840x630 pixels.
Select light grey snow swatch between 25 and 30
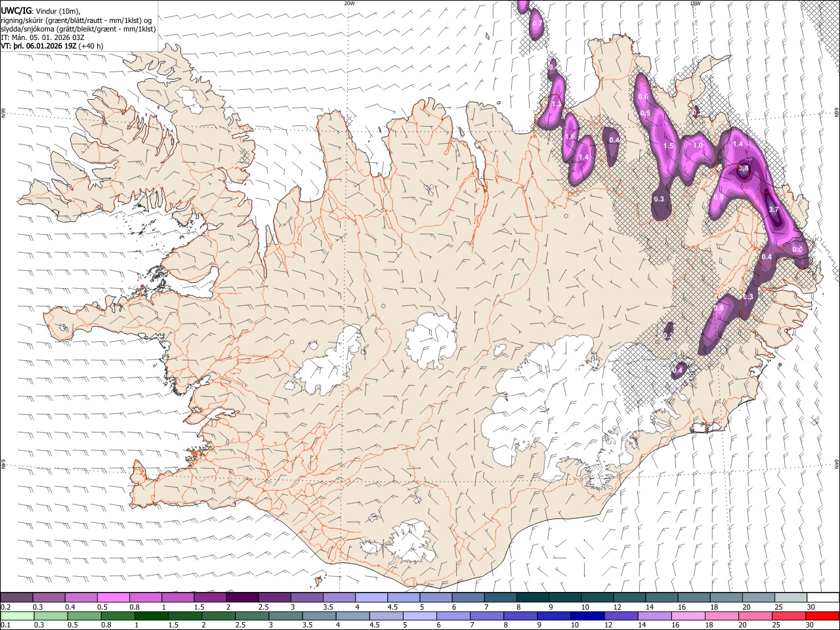point(789,597)
